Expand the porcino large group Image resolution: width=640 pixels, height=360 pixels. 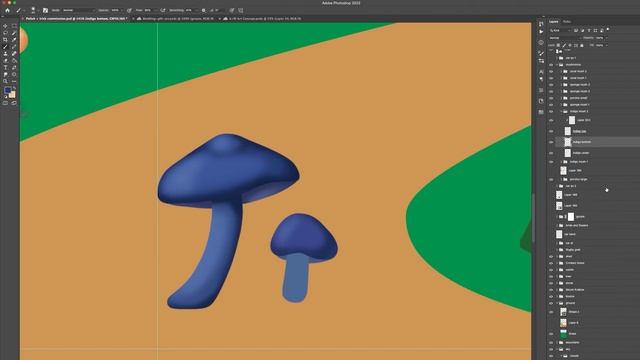click(561, 179)
